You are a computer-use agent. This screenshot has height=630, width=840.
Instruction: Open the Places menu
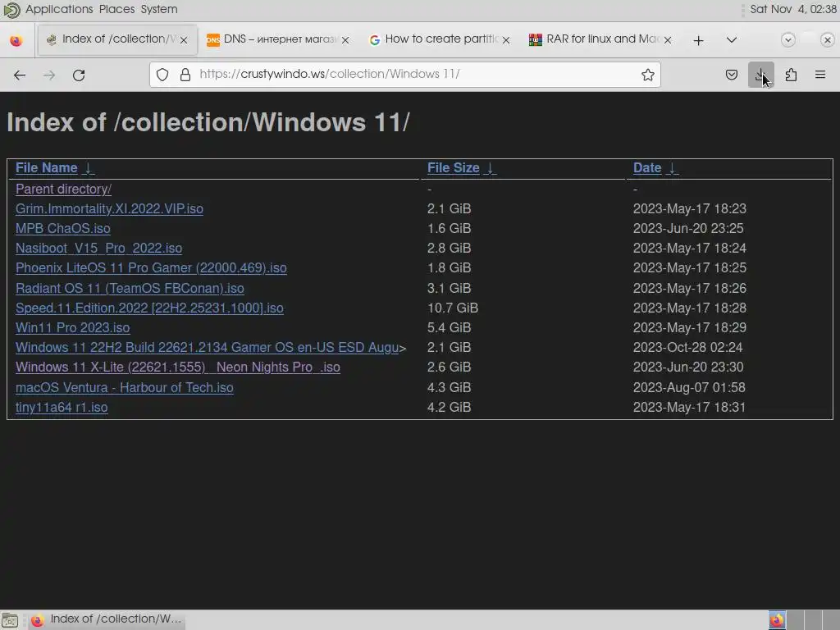(x=116, y=9)
